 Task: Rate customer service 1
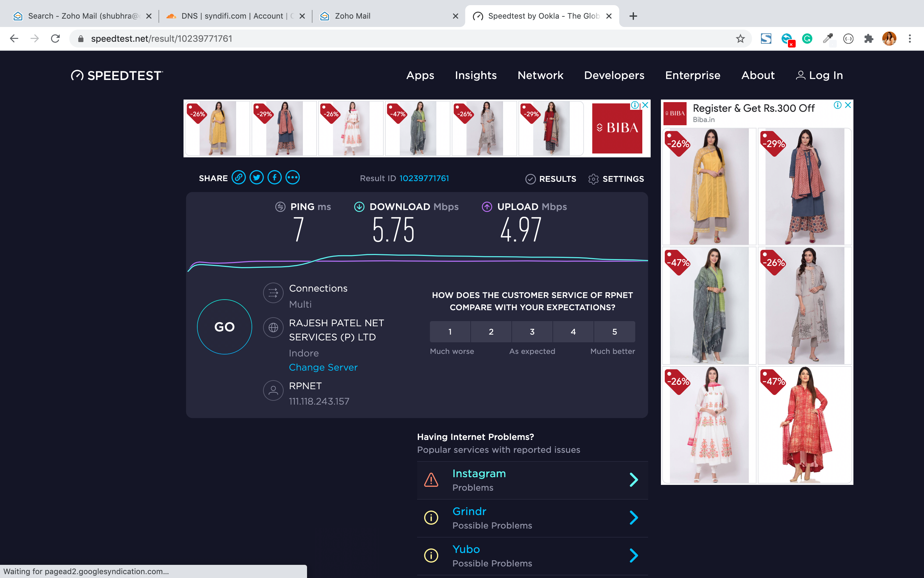(450, 332)
